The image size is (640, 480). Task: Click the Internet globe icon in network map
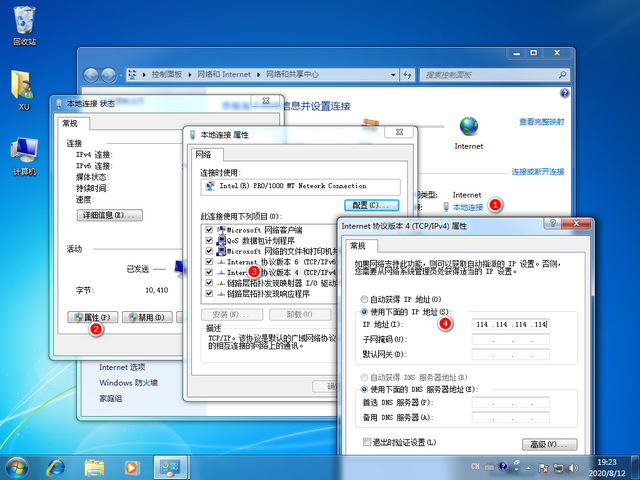click(468, 127)
